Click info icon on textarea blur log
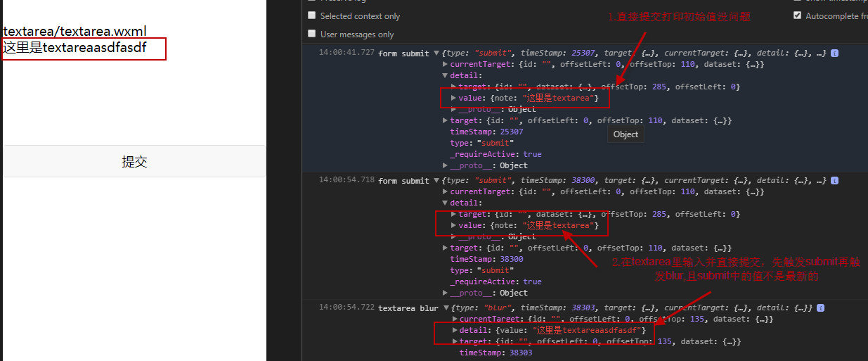The width and height of the screenshot is (868, 361). pyautogui.click(x=820, y=308)
